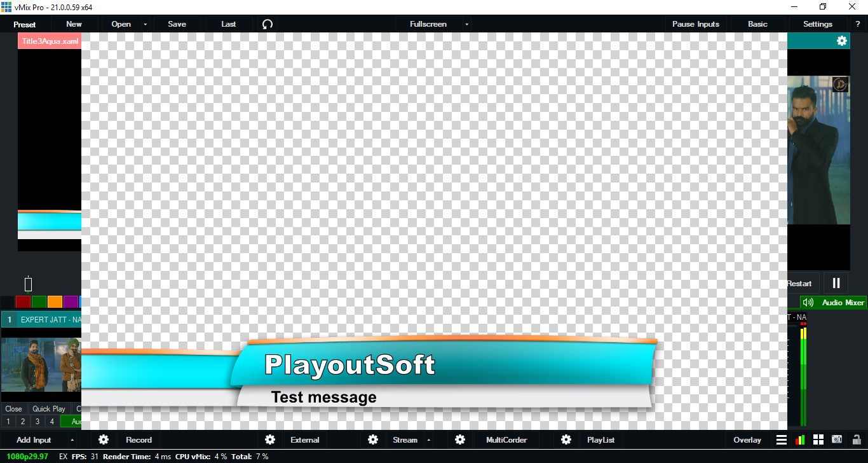Click the Render Time status entry
The image size is (868, 463).
coord(137,457)
